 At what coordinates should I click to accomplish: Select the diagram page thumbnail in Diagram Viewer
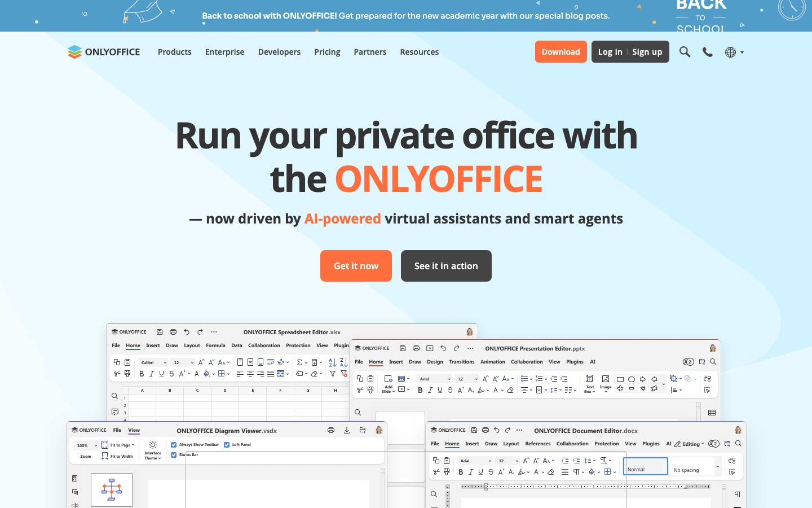click(112, 490)
